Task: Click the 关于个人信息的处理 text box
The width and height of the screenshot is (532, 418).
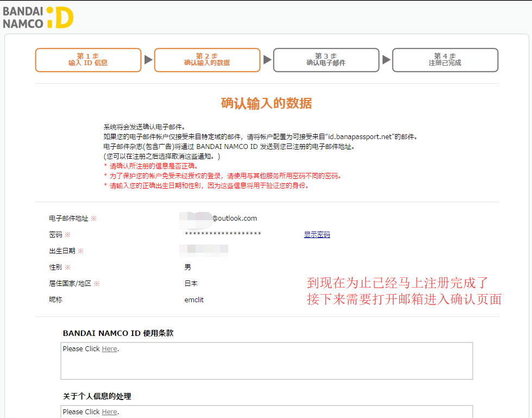Action: coord(267,411)
